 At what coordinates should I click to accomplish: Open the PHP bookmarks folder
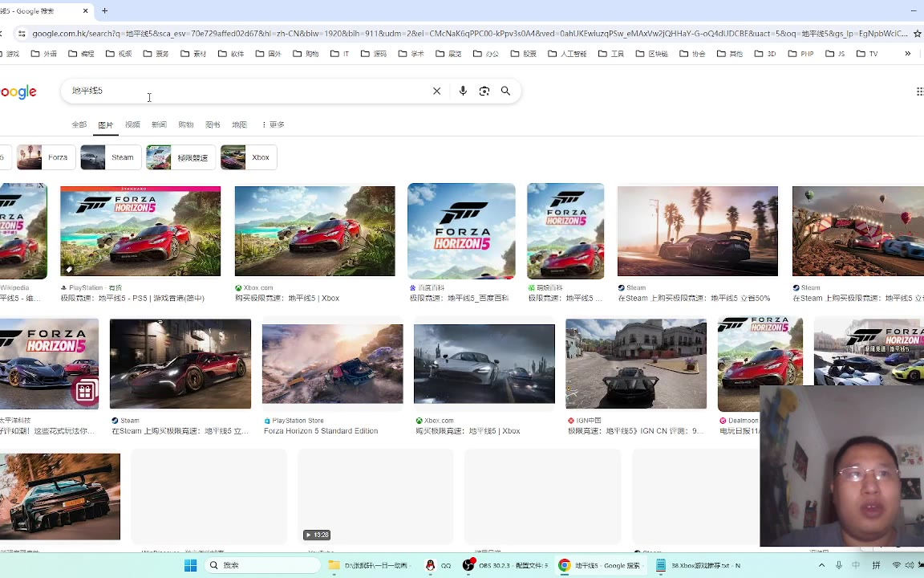[x=800, y=54]
